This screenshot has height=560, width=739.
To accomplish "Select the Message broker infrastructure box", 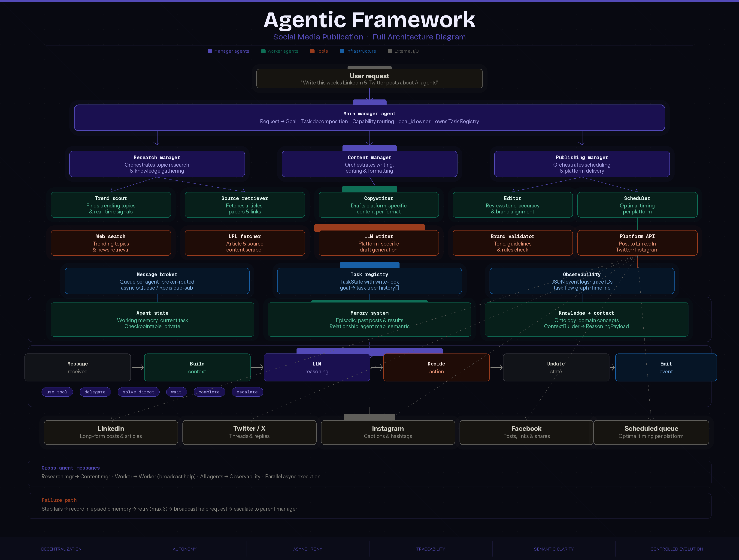I will tap(157, 281).
